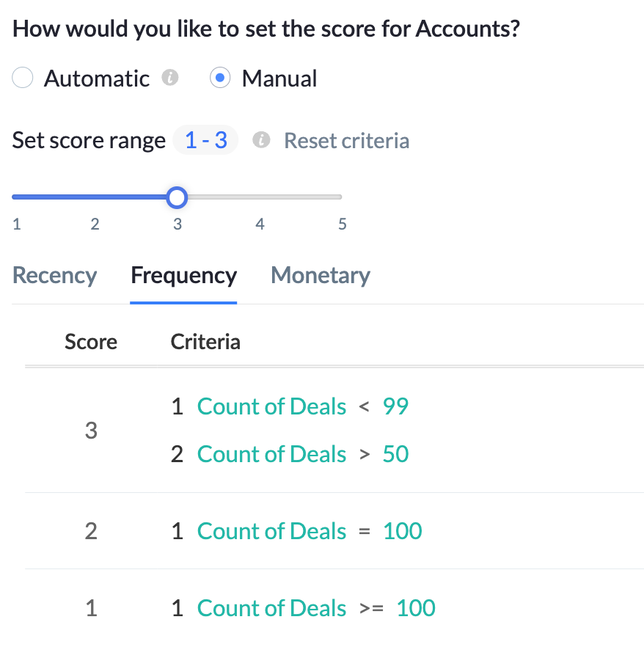Image resolution: width=644 pixels, height=647 pixels.
Task: Select the Manual radio button
Action: 220,78
